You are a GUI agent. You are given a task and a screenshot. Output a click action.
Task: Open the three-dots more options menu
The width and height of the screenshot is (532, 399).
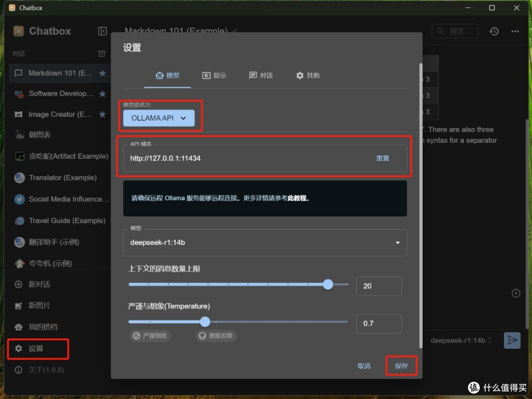(515, 31)
